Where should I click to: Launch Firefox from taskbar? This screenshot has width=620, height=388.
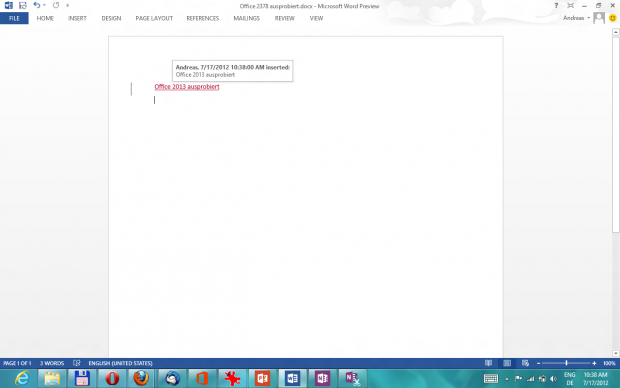coord(142,379)
